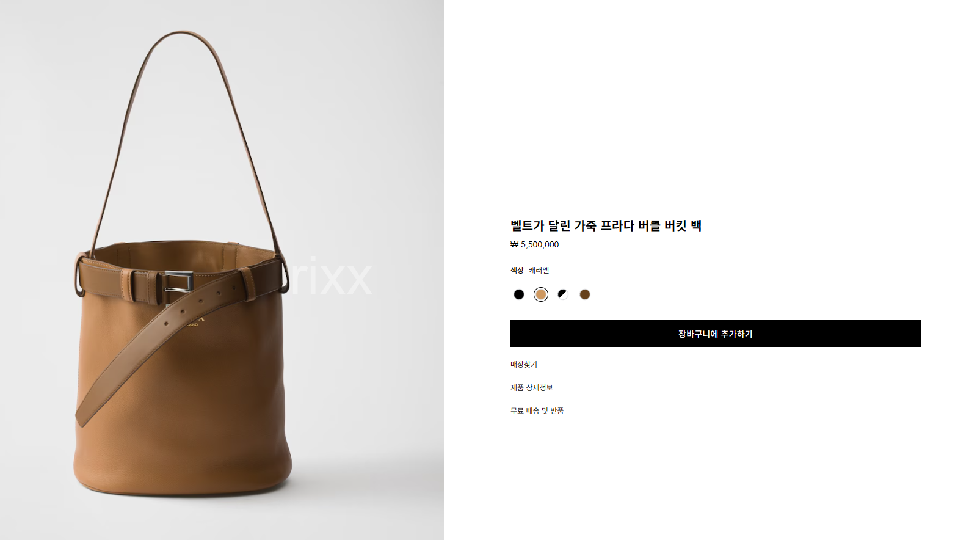Click the product title 벨트가 달린 가죽 프라다 버클 버킷 백

tap(606, 225)
